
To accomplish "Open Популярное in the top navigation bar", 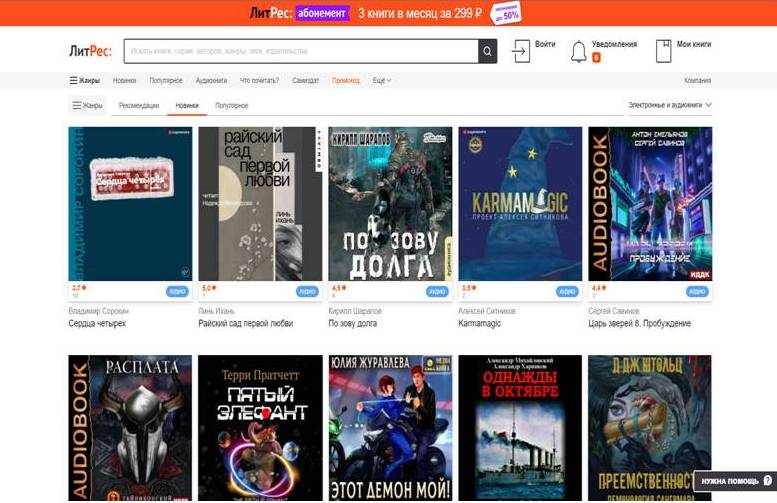I will click(x=166, y=80).
